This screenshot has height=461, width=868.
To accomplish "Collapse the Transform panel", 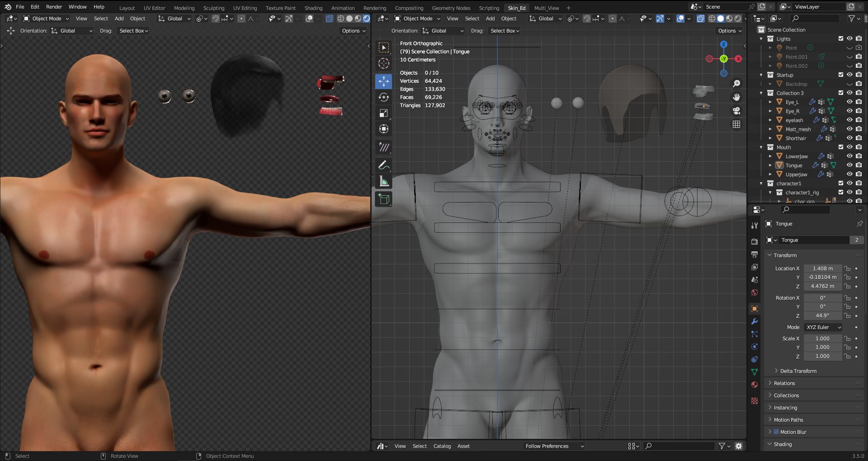I will tap(785, 255).
